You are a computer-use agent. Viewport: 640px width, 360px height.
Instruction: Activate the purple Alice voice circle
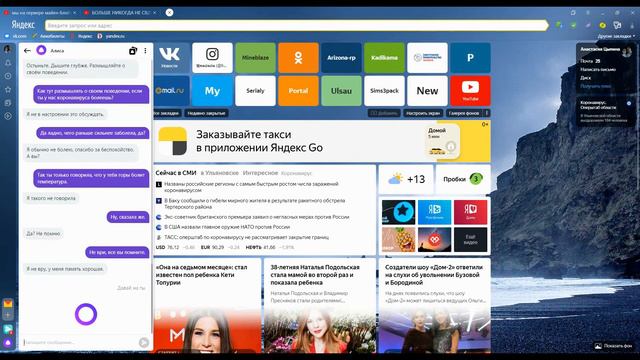pos(86,314)
